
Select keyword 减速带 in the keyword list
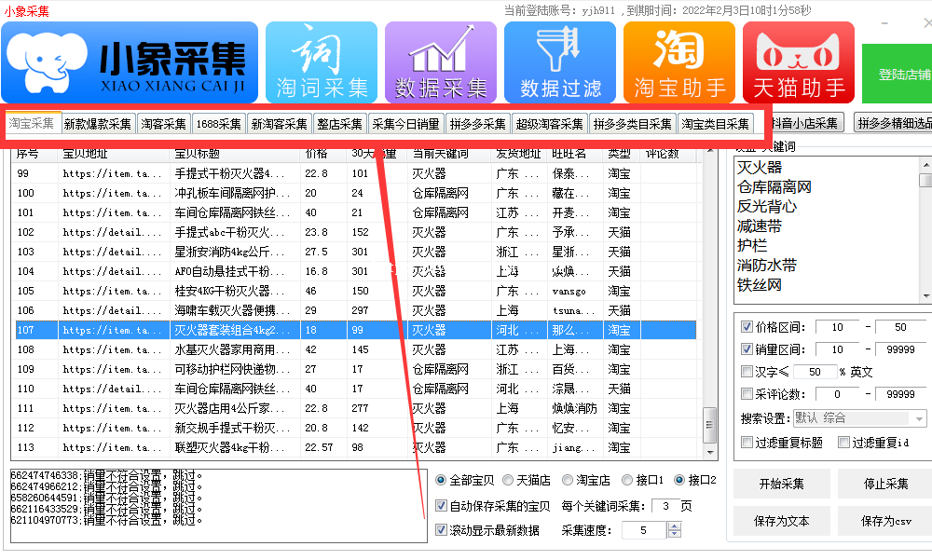coord(760,226)
